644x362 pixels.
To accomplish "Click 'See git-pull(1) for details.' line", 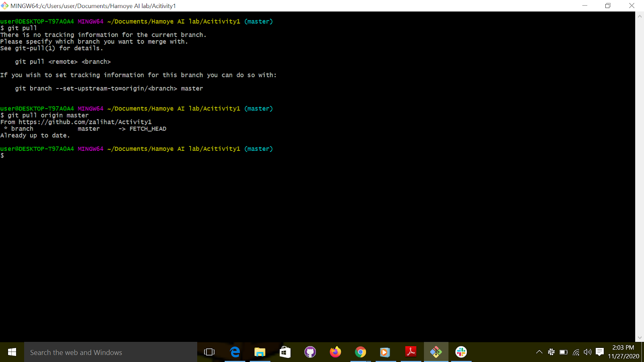I will tap(52, 48).
